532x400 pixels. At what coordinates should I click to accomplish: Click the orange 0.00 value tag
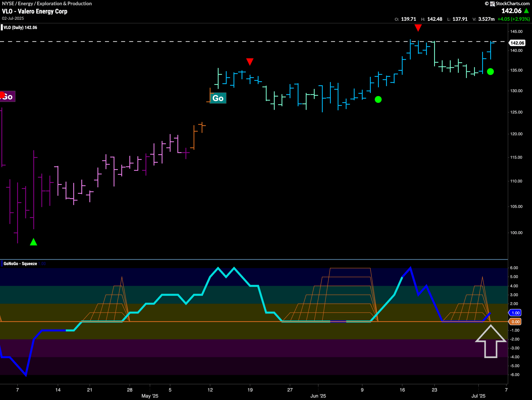515,322
